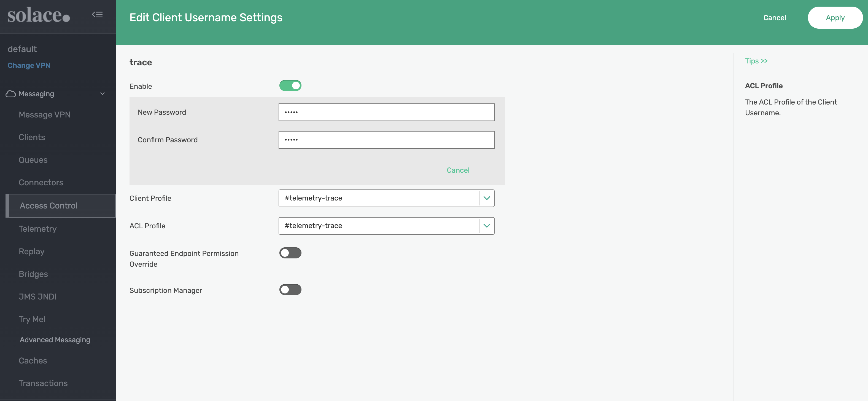
Task: Enable the Subscription Manager switch
Action: click(x=290, y=290)
